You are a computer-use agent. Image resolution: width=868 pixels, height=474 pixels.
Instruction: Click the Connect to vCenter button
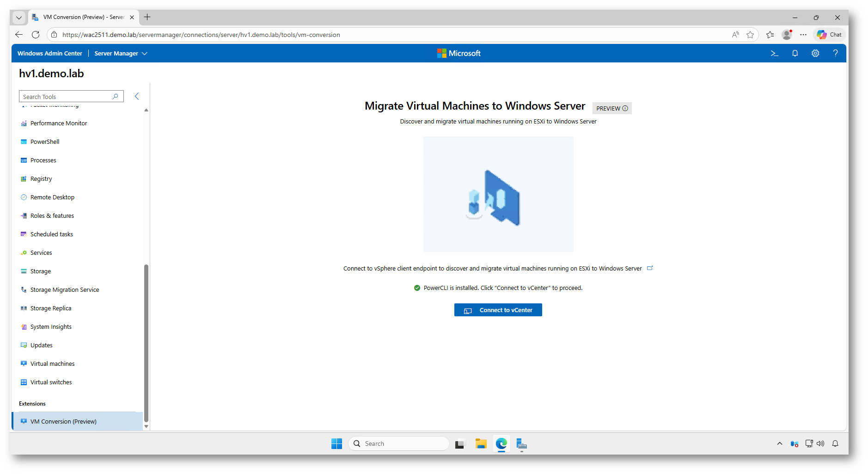point(498,310)
